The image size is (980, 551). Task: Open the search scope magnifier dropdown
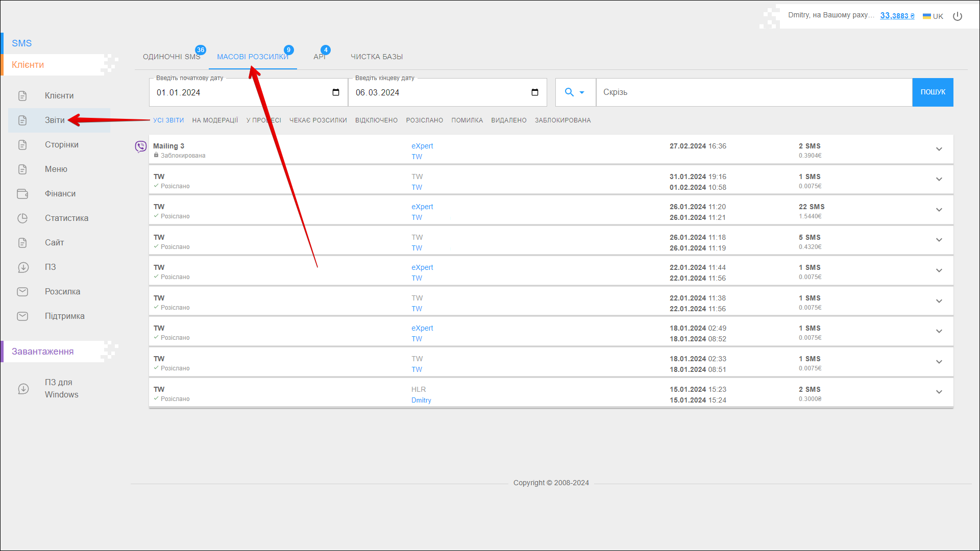(x=575, y=92)
